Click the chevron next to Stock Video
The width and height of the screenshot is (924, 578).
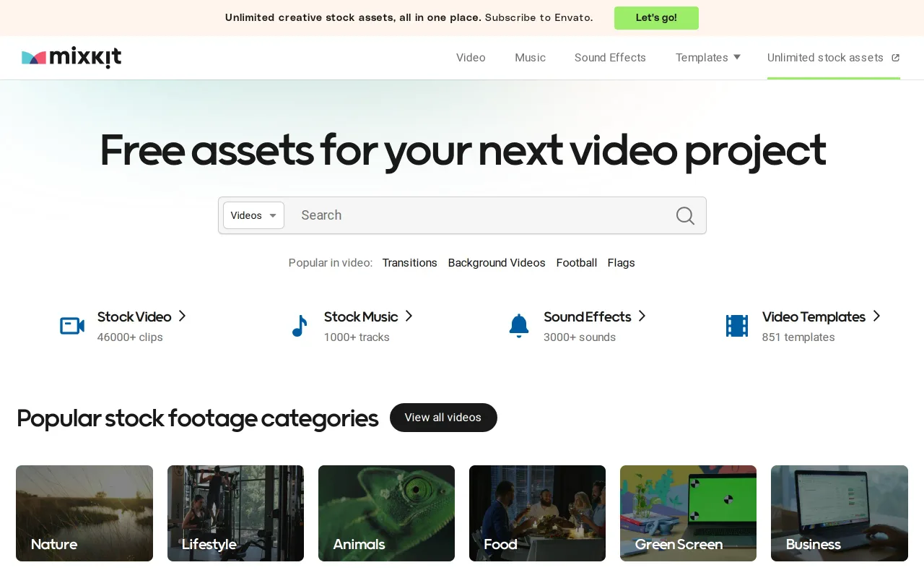pos(183,316)
